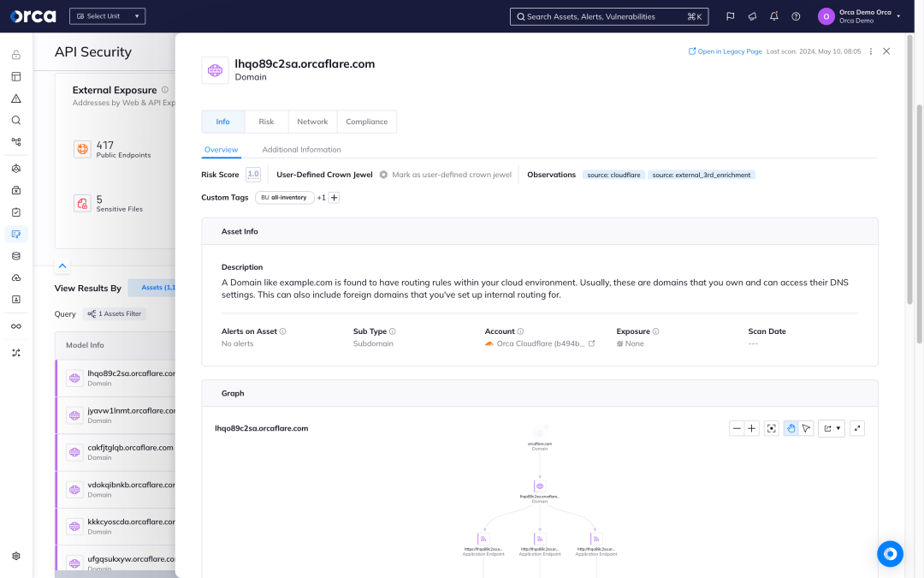Switch to the Risk tab
This screenshot has height=578, width=924.
coord(266,122)
